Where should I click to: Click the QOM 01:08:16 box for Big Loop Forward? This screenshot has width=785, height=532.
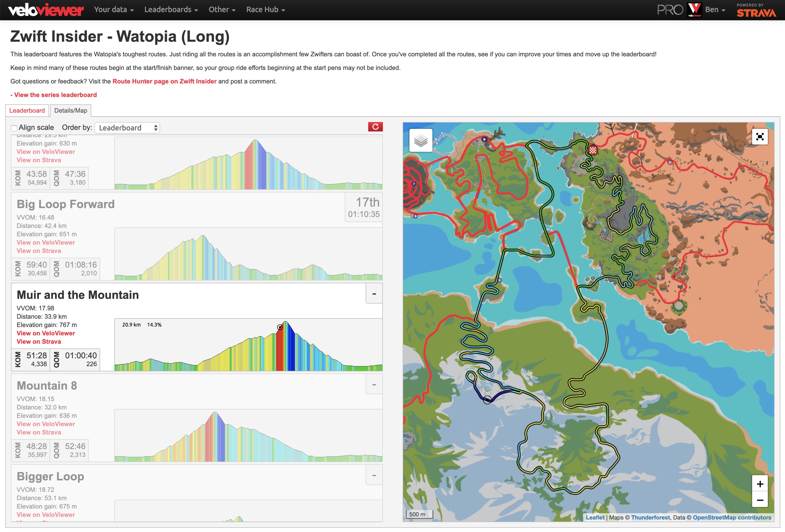click(75, 269)
